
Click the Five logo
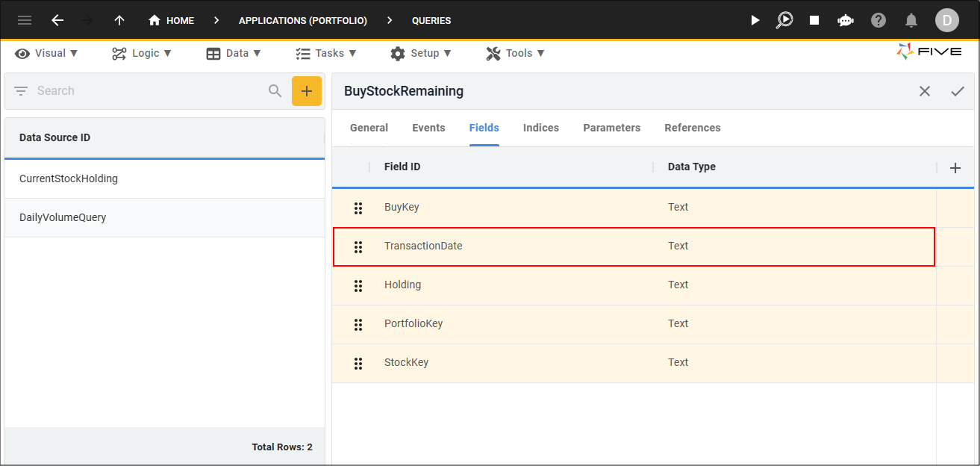929,52
